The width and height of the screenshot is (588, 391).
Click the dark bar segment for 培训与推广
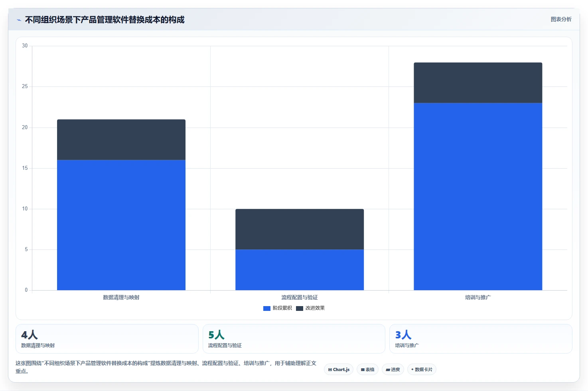coord(478,83)
